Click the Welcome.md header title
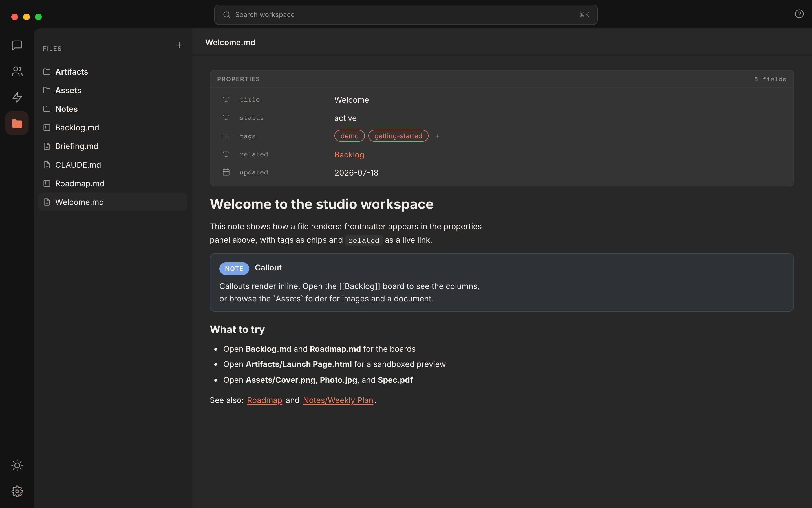 tap(230, 42)
